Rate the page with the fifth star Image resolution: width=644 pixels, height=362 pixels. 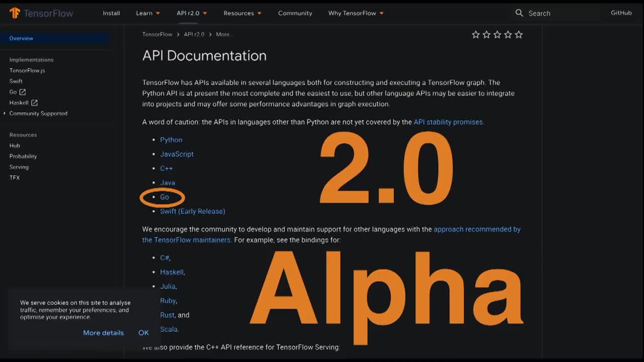pos(519,35)
